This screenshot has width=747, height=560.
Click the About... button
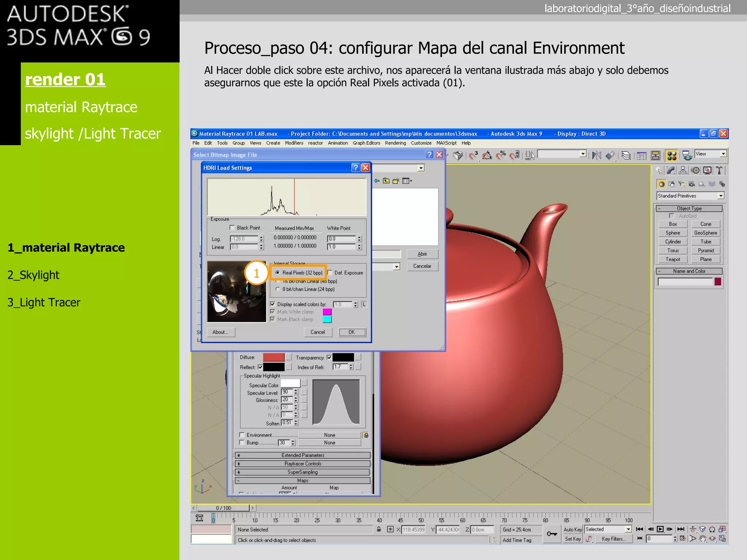[x=220, y=332]
